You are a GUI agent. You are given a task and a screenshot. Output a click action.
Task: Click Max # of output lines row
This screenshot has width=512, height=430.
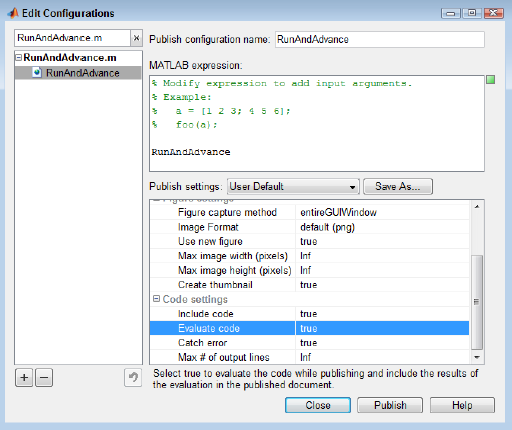tap(309, 357)
